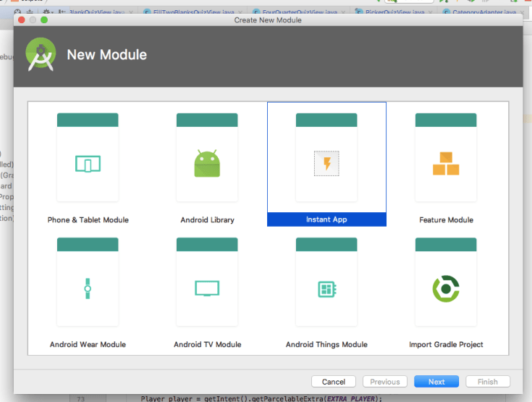Select the Import Gradle Project icon

[446, 288]
